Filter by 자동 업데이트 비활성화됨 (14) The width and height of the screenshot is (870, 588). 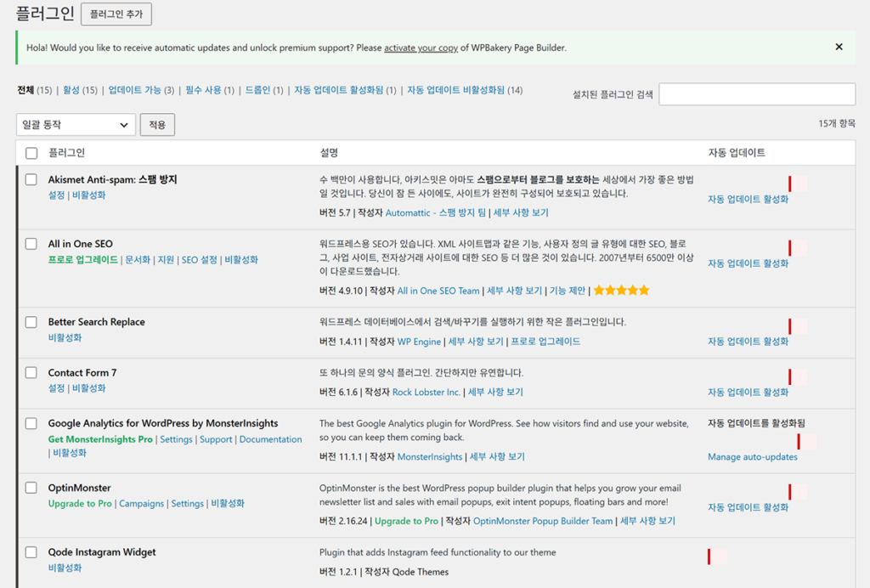click(465, 90)
